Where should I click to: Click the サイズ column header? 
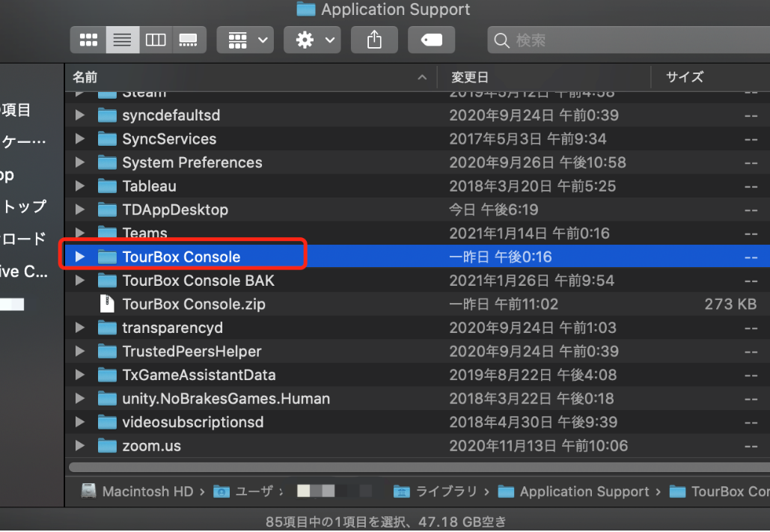[684, 77]
